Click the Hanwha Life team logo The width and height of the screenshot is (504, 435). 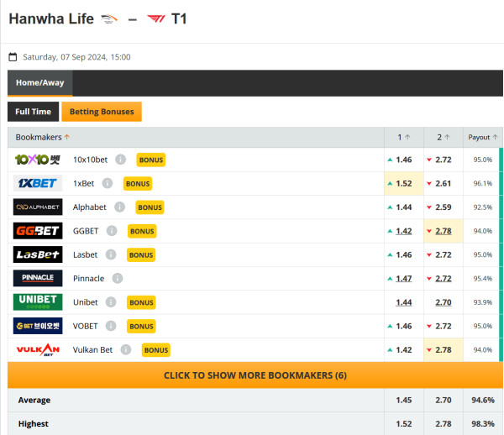[109, 19]
